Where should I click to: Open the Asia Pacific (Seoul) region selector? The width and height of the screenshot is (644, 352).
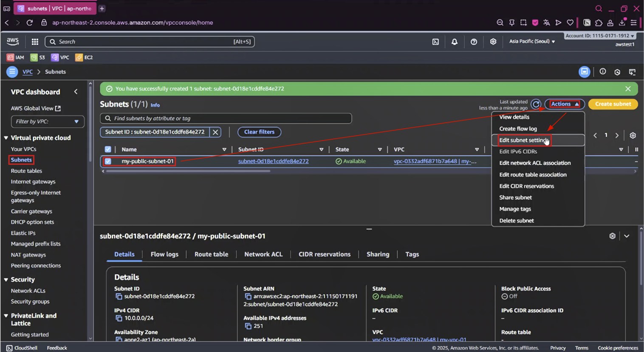tap(532, 42)
